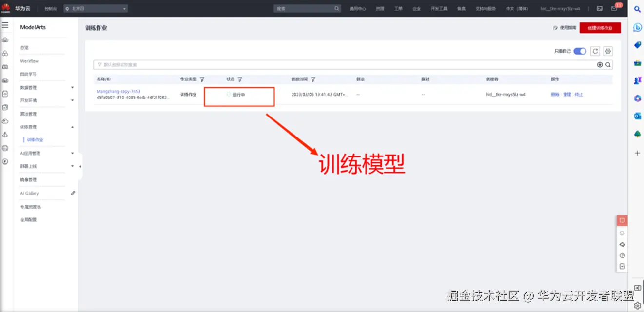Click the job ID text d5fa0b07-df10-4005

tap(133, 97)
